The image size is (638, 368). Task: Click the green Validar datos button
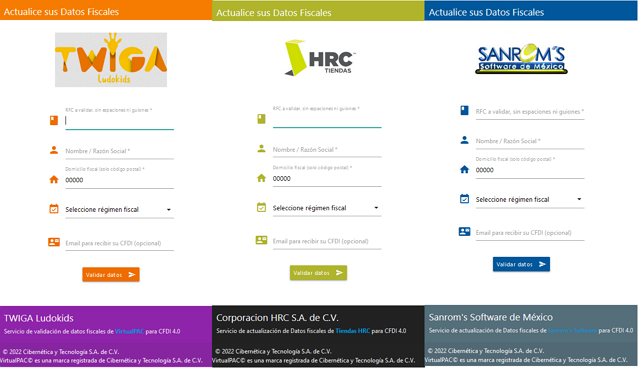click(x=318, y=273)
